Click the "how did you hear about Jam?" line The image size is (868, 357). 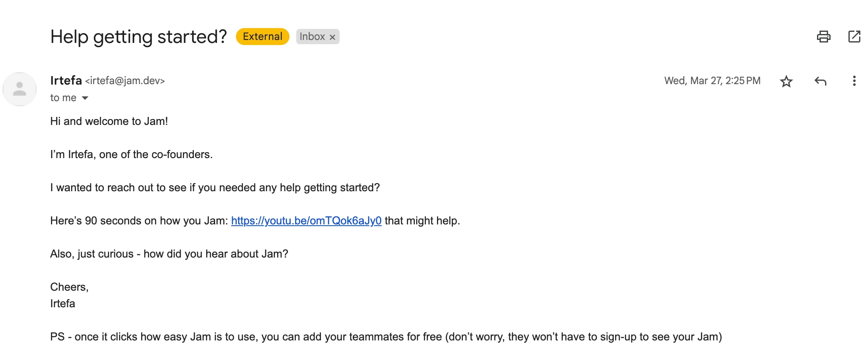coord(216,254)
